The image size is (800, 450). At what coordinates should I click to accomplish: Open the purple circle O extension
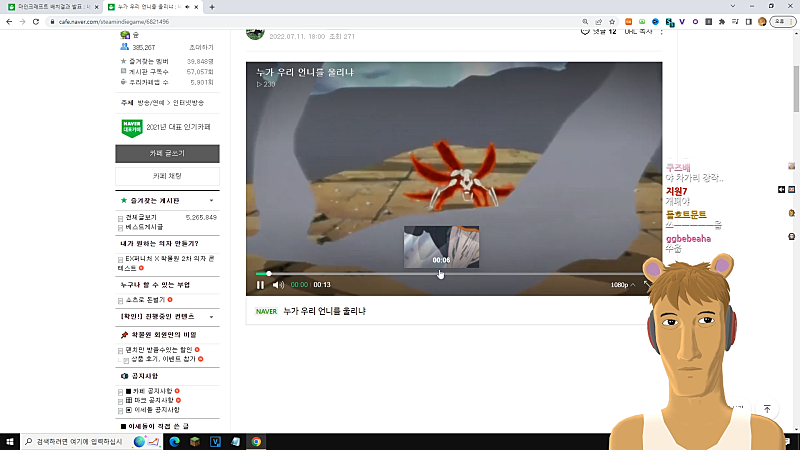pyautogui.click(x=695, y=21)
